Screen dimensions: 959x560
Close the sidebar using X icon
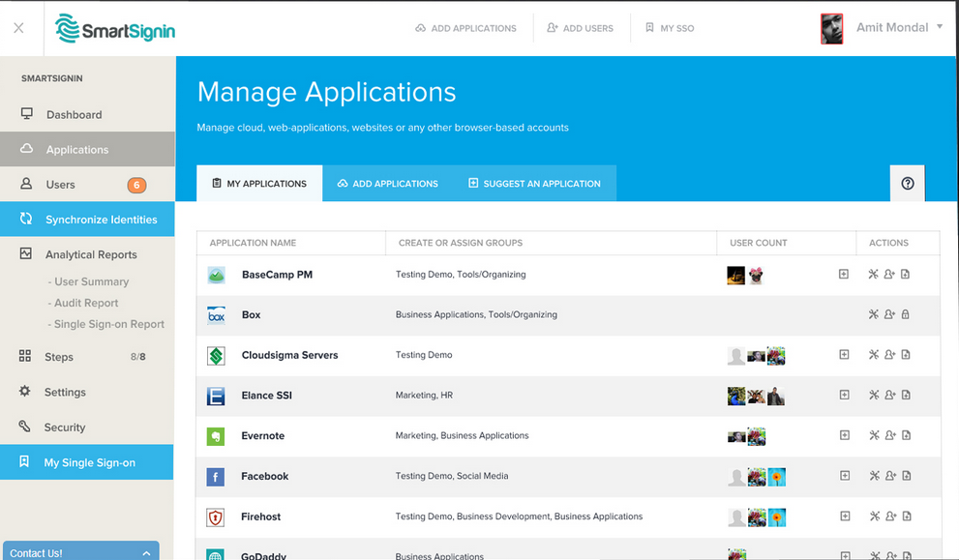click(19, 28)
